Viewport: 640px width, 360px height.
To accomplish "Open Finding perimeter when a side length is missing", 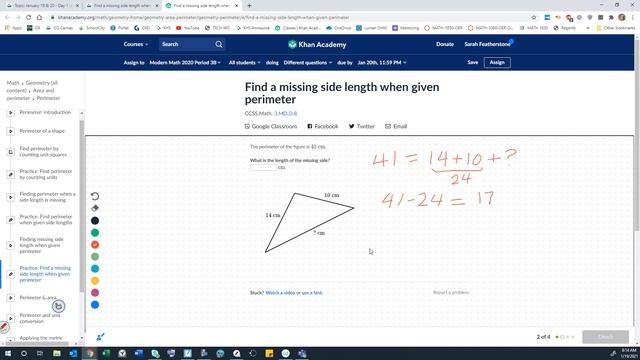I will (47, 197).
